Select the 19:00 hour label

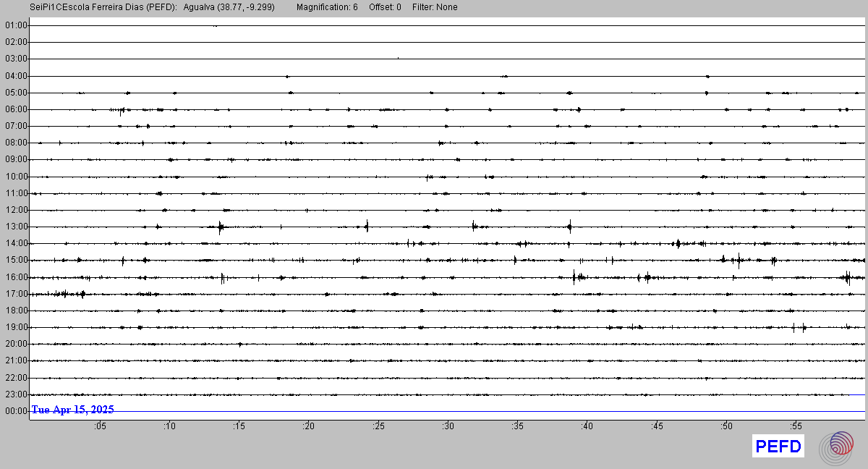16,327
